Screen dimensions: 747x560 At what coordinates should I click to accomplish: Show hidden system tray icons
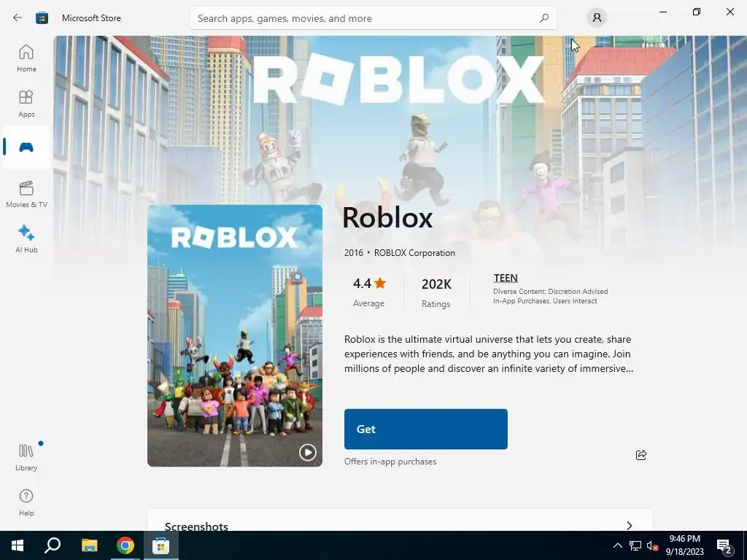point(617,545)
